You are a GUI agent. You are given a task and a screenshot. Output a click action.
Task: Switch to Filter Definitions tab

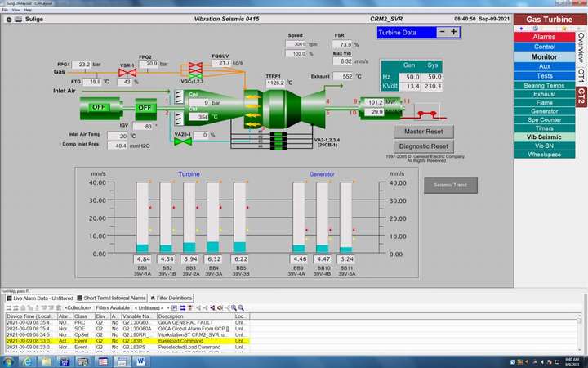171,298
